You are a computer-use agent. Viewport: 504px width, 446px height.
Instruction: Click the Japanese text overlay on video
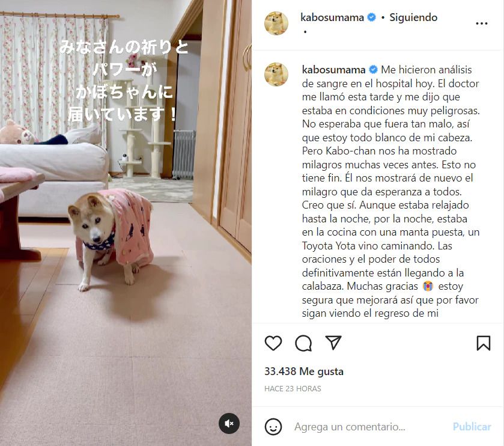click(124, 81)
